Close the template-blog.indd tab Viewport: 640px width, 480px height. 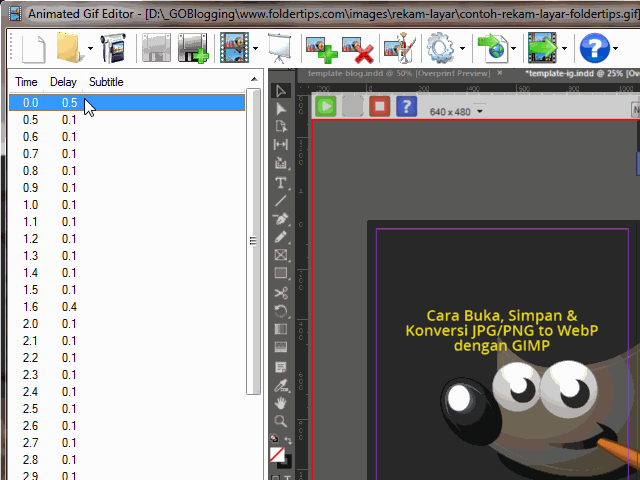[500, 73]
